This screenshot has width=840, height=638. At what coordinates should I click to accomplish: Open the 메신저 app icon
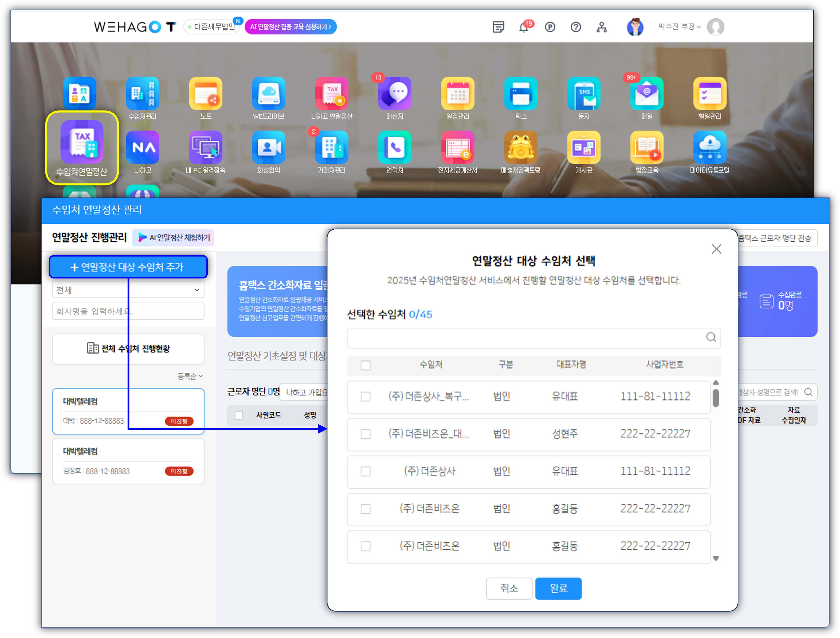pos(394,94)
